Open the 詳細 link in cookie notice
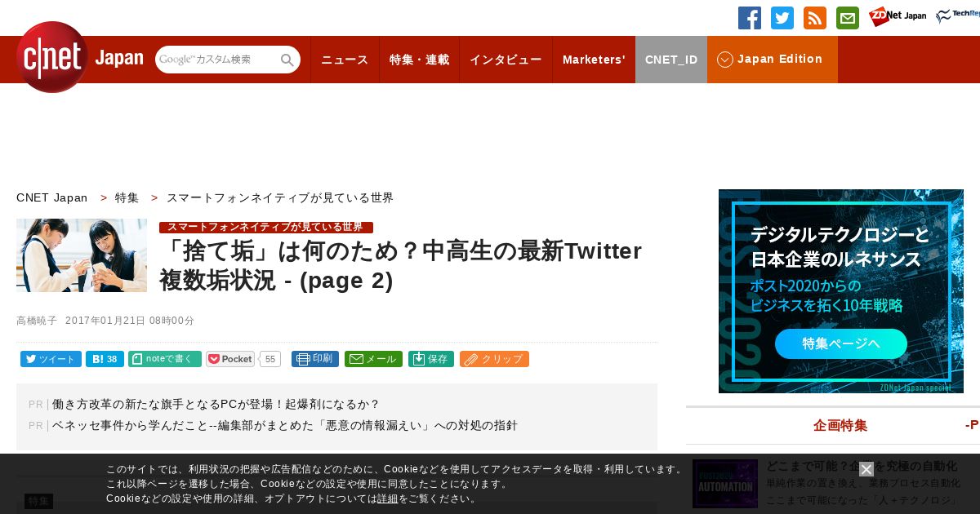980x514 pixels. click(x=388, y=498)
